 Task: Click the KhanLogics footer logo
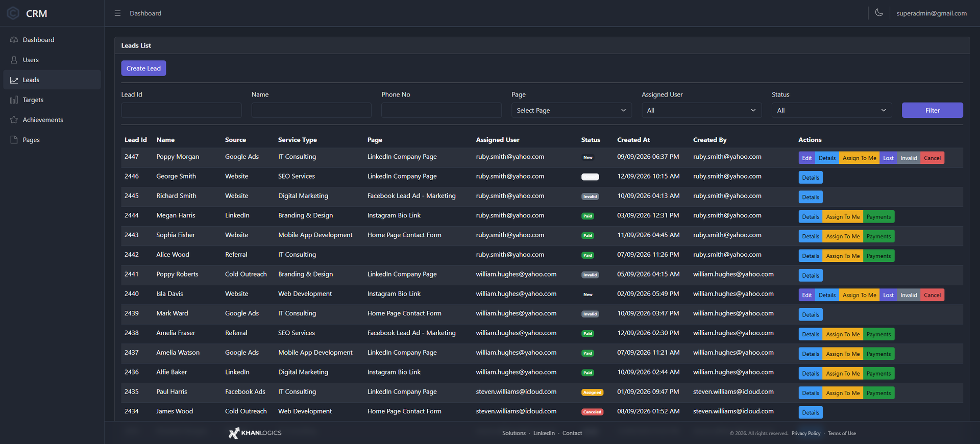tap(255, 433)
